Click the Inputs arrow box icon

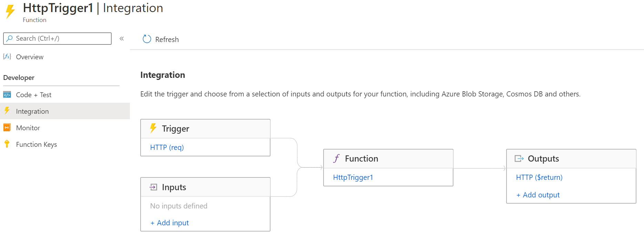click(153, 187)
